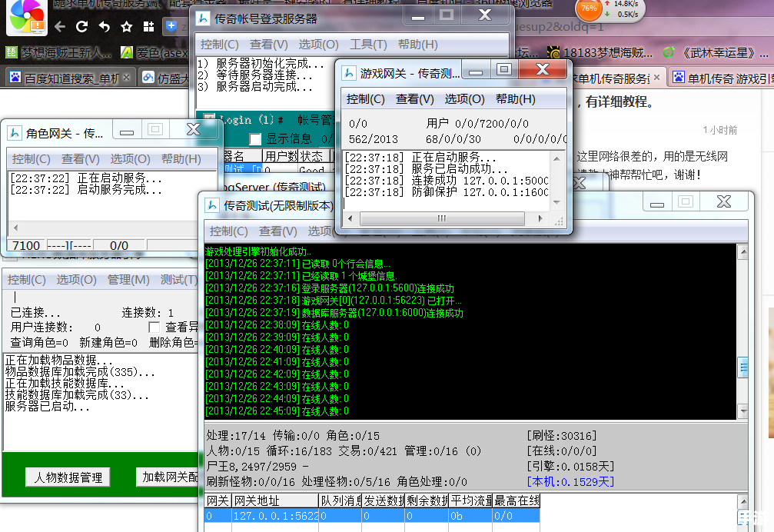Click scroll-down arrow of green engine log
This screenshot has height=532, width=774.
pyautogui.click(x=742, y=411)
